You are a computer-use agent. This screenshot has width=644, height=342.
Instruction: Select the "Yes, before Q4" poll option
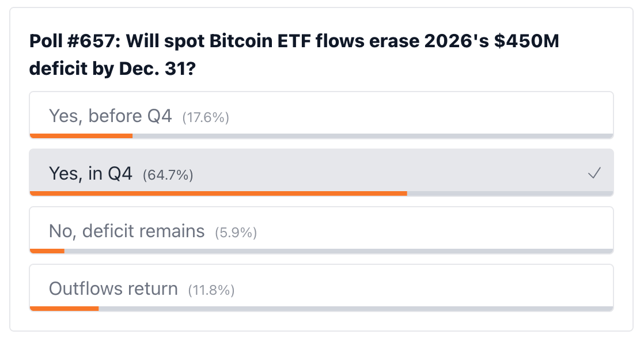[321, 115]
